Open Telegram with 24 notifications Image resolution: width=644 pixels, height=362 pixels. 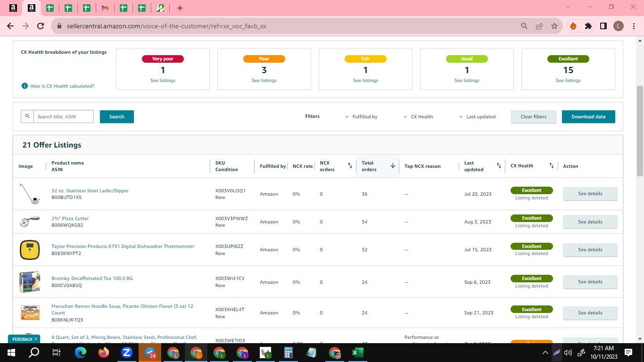click(150, 352)
